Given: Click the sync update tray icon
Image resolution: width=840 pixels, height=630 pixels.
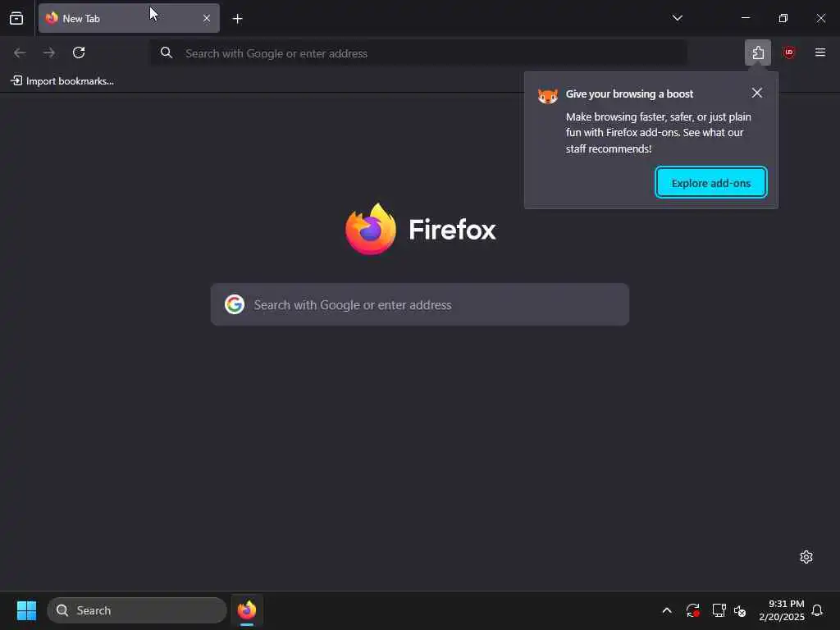Looking at the screenshot, I should click(692, 610).
